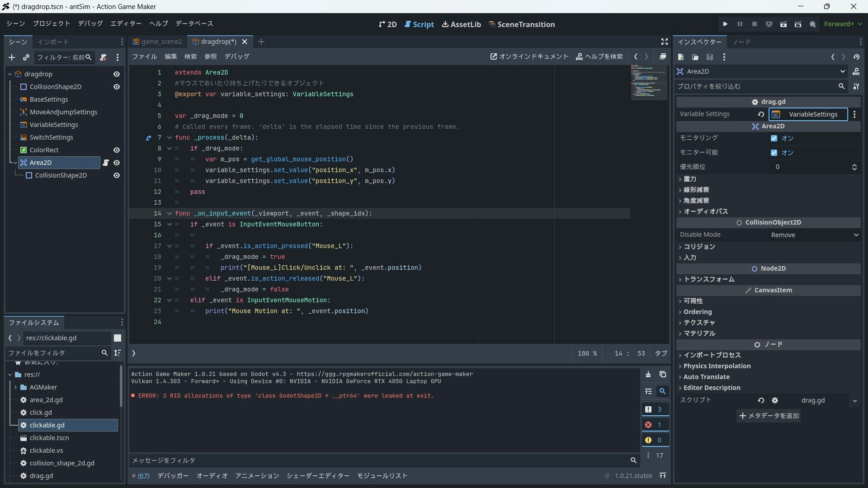Hide the ColorRect node visibility eye

[117, 150]
